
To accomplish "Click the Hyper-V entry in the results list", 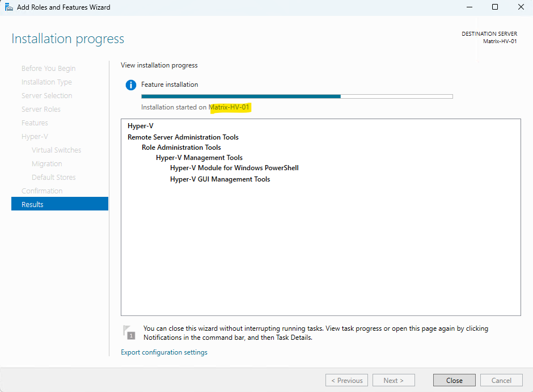I will [141, 126].
